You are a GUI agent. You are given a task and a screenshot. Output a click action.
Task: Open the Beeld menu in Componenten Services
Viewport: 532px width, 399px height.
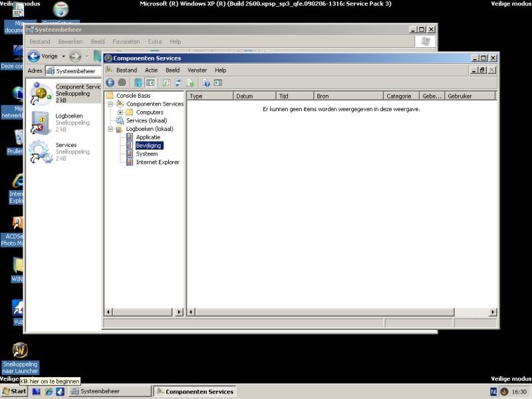[x=173, y=70]
